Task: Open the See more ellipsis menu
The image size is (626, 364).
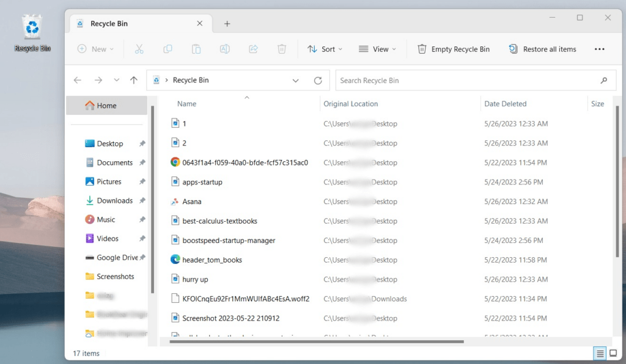Action: [x=599, y=49]
